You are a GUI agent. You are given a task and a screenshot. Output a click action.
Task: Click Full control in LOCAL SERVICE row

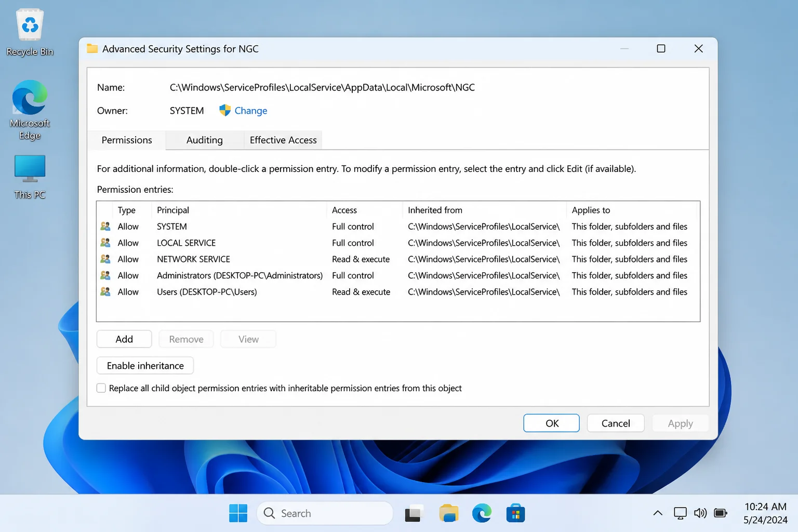point(353,243)
